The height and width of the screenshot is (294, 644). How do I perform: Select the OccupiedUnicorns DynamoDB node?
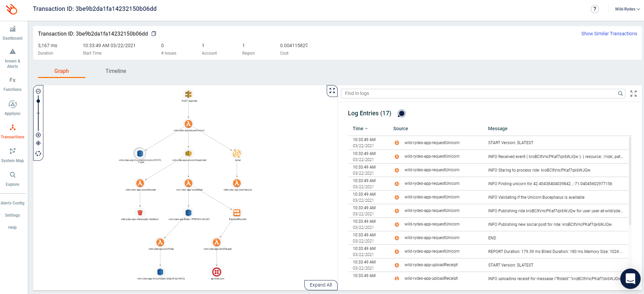[140, 153]
